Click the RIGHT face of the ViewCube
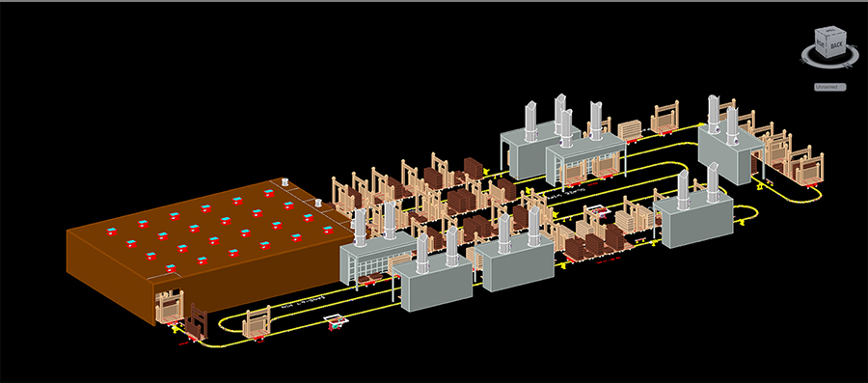Screen dimensions: 868x383 click(822, 43)
